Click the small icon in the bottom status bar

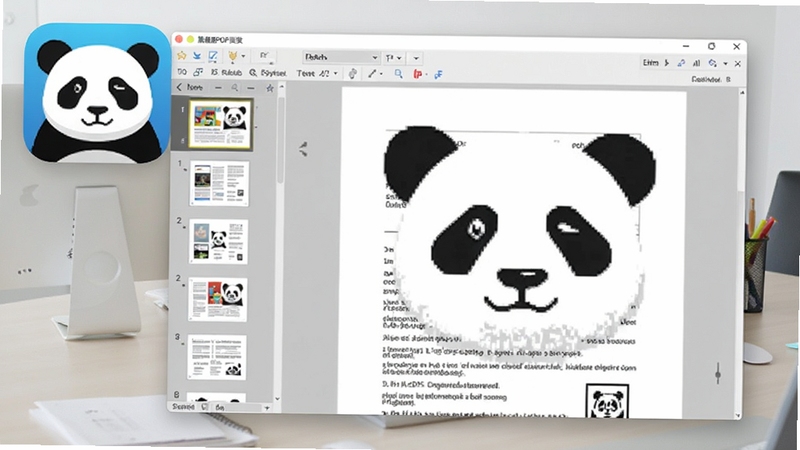coord(204,407)
